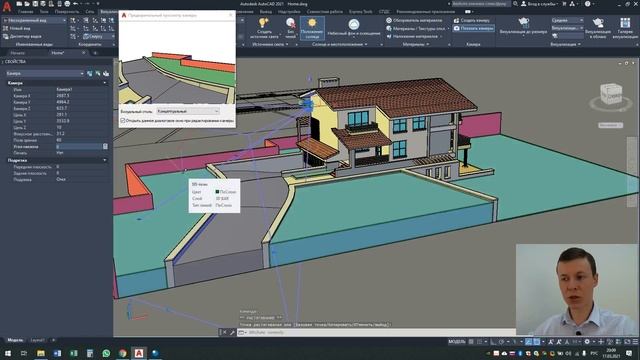Open the render quality preset dropdown (Среднее)
Screen dimensions: 640x360
[x=567, y=20]
